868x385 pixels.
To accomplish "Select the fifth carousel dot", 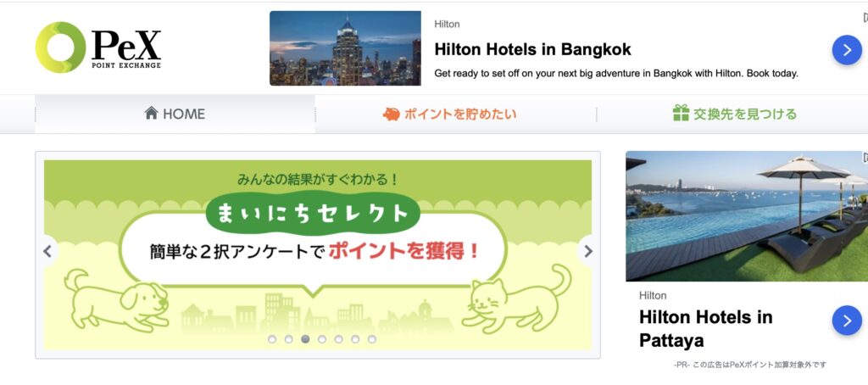I will [338, 339].
